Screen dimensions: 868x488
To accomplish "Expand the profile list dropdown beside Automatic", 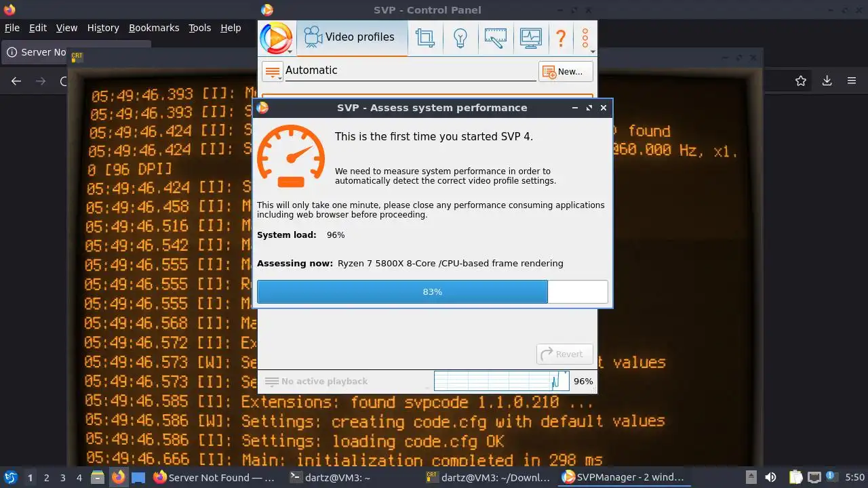I will click(272, 71).
